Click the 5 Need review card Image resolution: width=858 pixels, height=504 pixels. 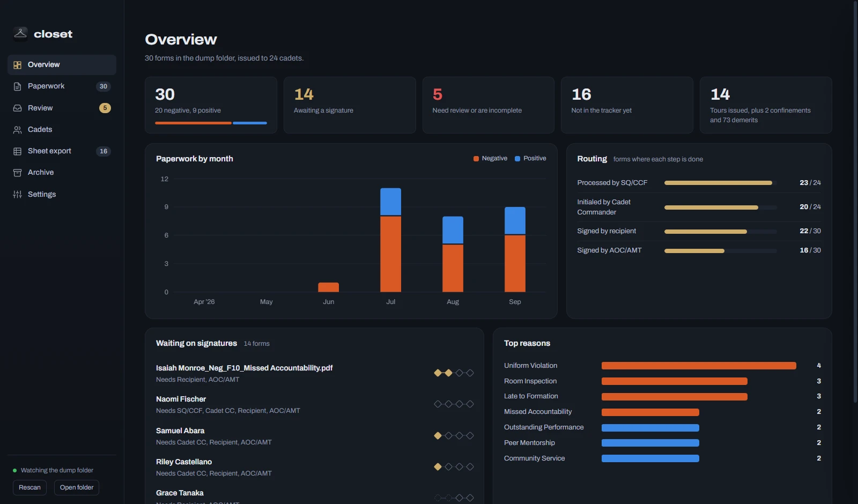[488, 105]
